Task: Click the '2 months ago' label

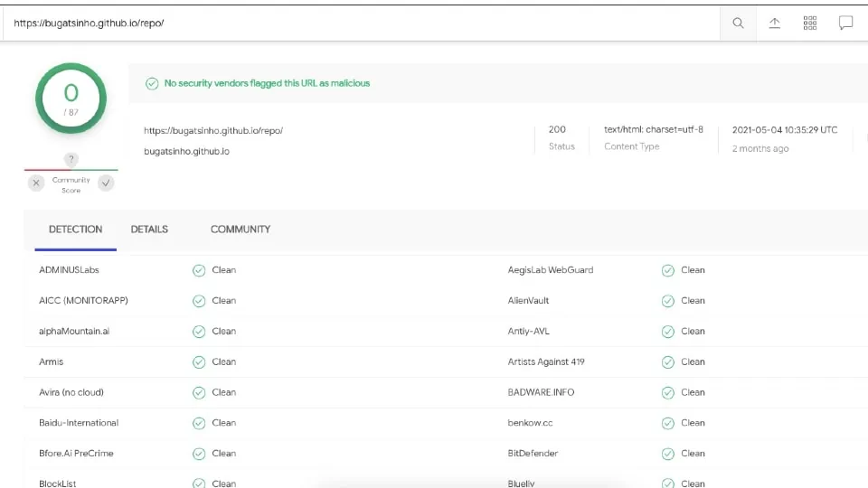Action: [760, 148]
